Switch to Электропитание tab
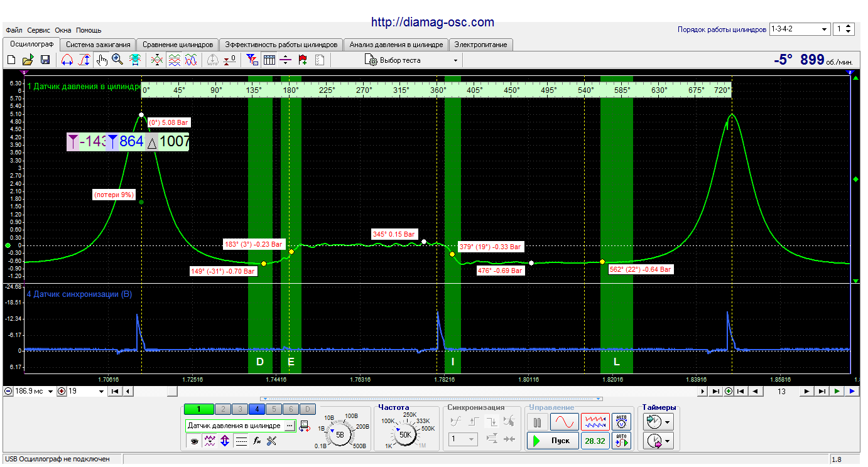Image resolution: width=868 pixels, height=467 pixels. [481, 45]
